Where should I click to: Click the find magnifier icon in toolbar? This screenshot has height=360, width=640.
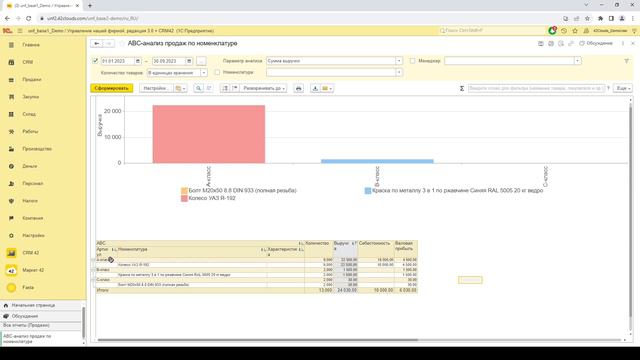198,88
